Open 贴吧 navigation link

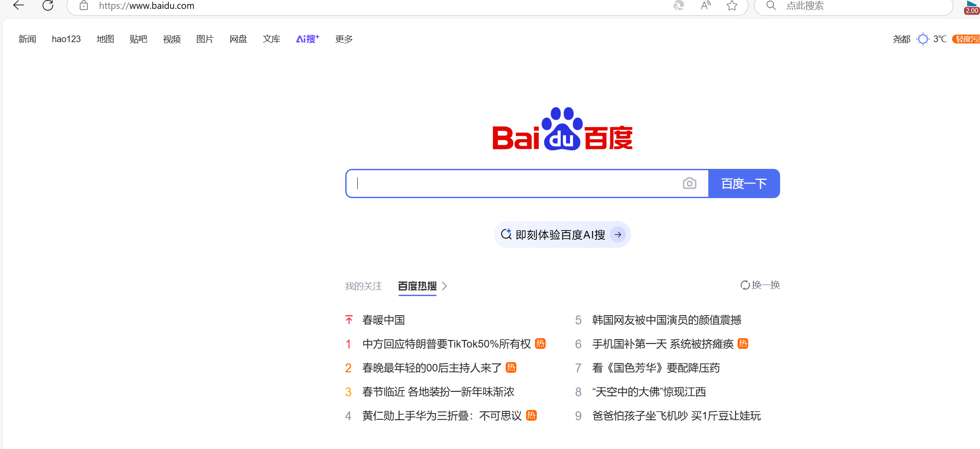click(x=138, y=39)
